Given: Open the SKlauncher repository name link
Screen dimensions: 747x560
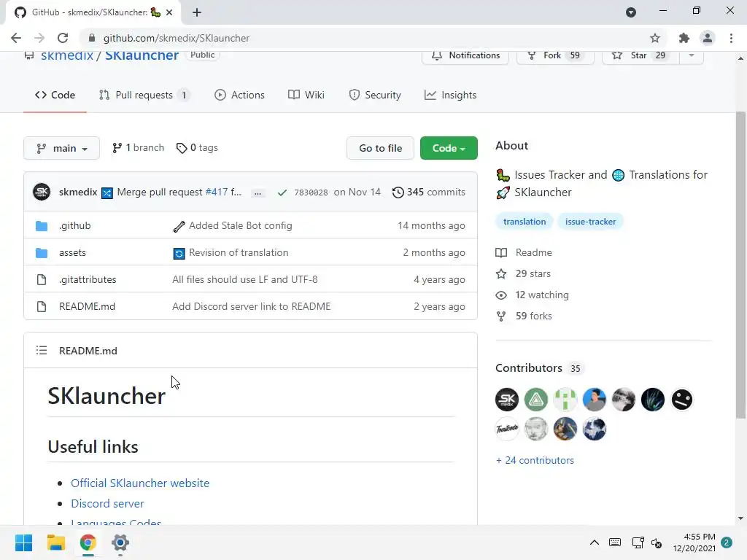Looking at the screenshot, I should (x=142, y=55).
